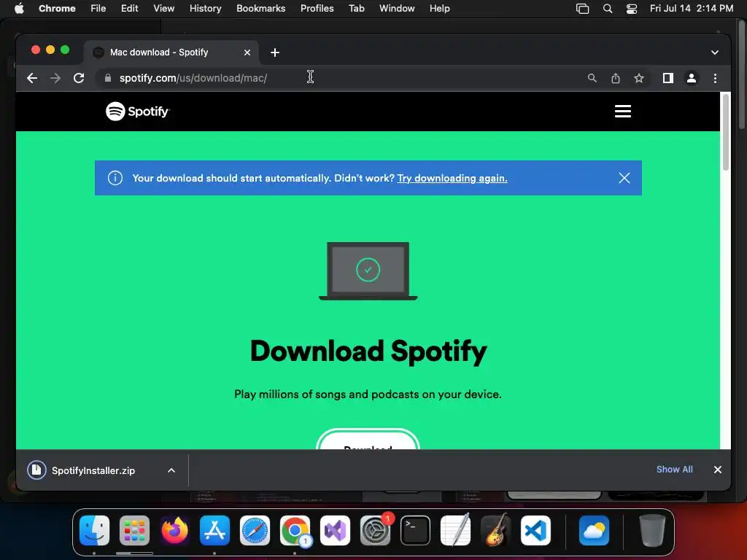
Task: Open the Window menu
Action: coord(397,9)
